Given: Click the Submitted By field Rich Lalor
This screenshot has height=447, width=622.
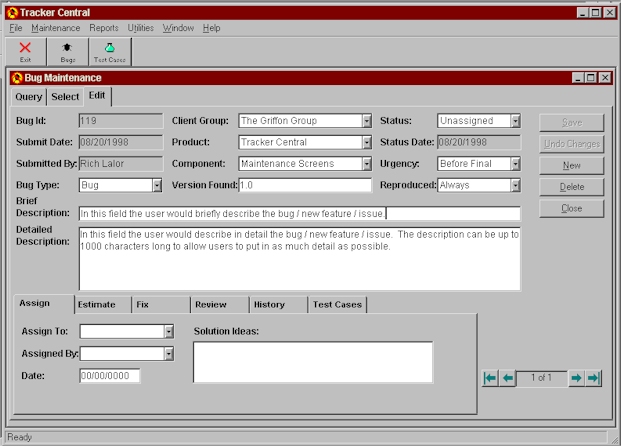Looking at the screenshot, I should (x=121, y=164).
